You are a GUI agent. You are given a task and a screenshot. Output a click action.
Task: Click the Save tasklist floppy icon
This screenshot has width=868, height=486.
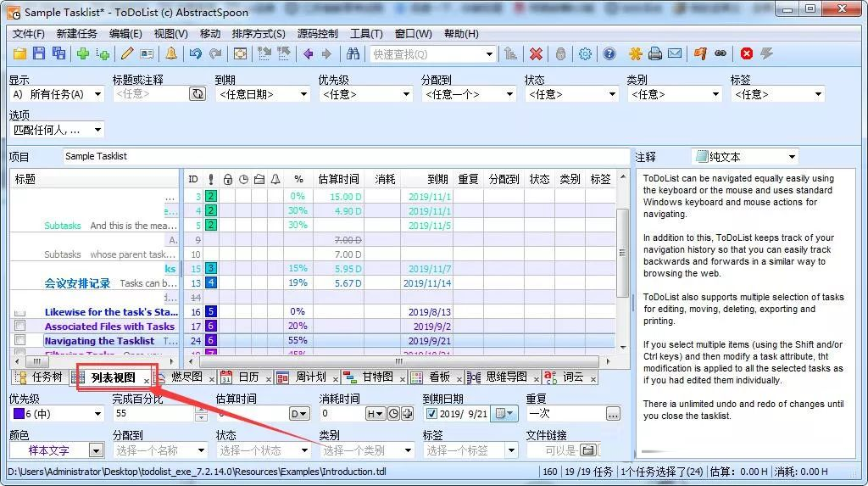click(39, 53)
